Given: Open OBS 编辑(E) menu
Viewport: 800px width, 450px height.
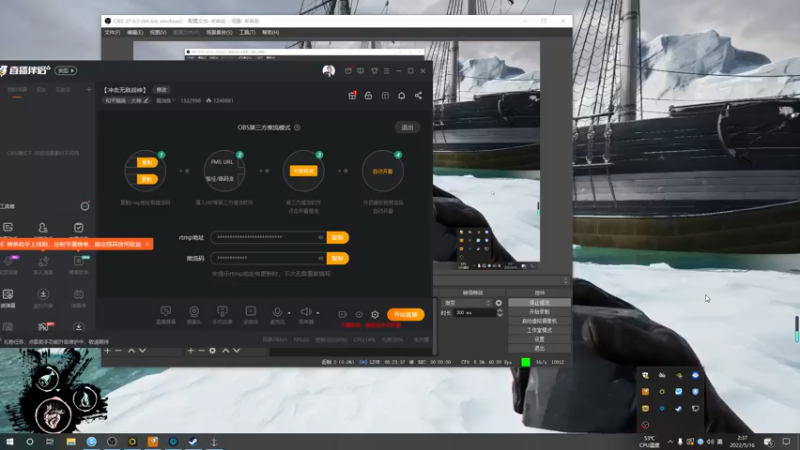Looking at the screenshot, I should coord(135,33).
